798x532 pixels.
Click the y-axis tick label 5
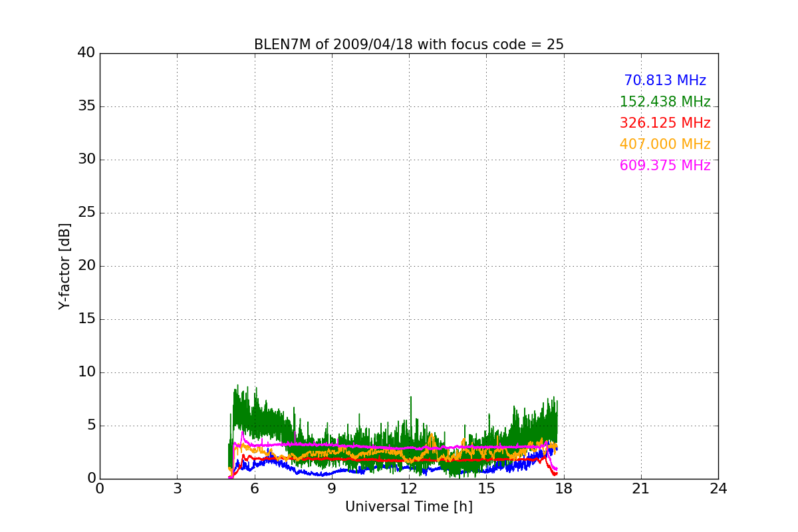pos(91,426)
